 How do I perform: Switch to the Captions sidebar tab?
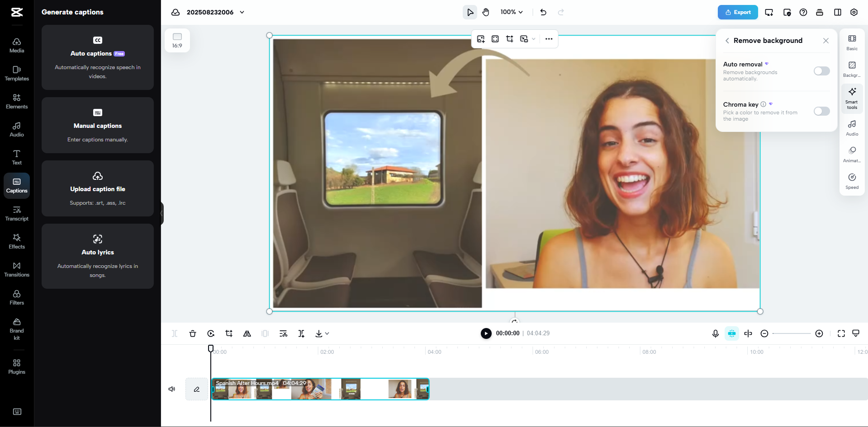pyautogui.click(x=17, y=185)
